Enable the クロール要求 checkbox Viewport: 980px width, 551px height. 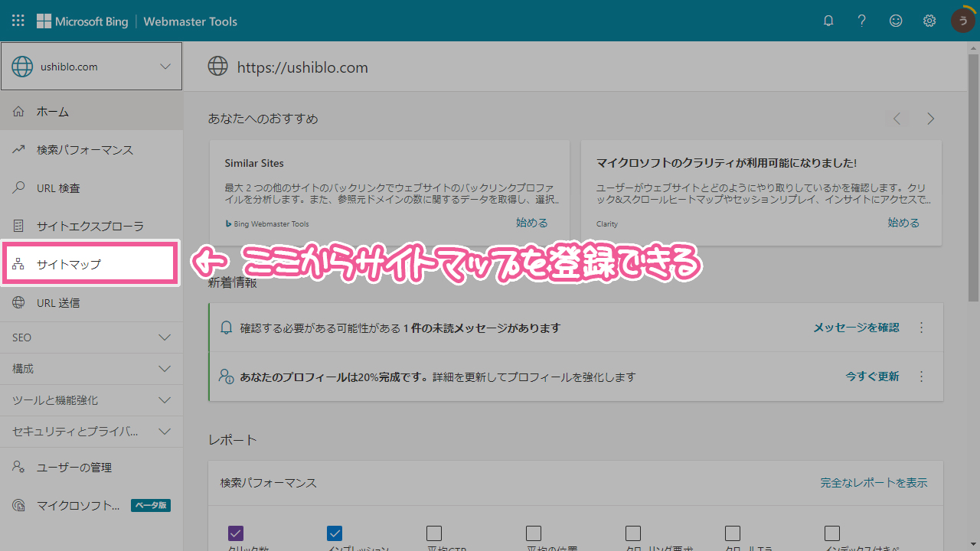(x=633, y=533)
